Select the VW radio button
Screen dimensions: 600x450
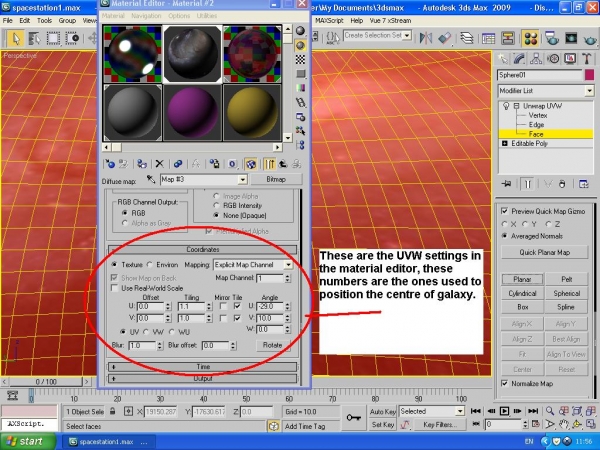click(146, 332)
